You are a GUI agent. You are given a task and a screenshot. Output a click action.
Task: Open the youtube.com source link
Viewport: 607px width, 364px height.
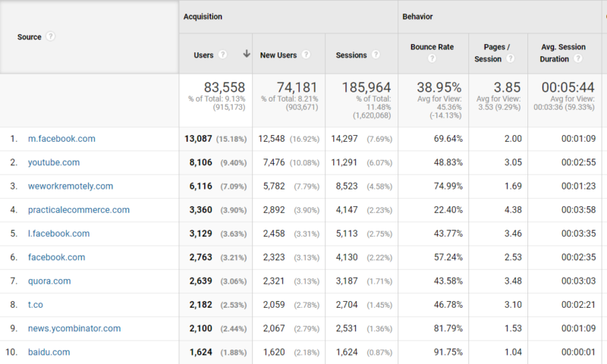pos(54,162)
